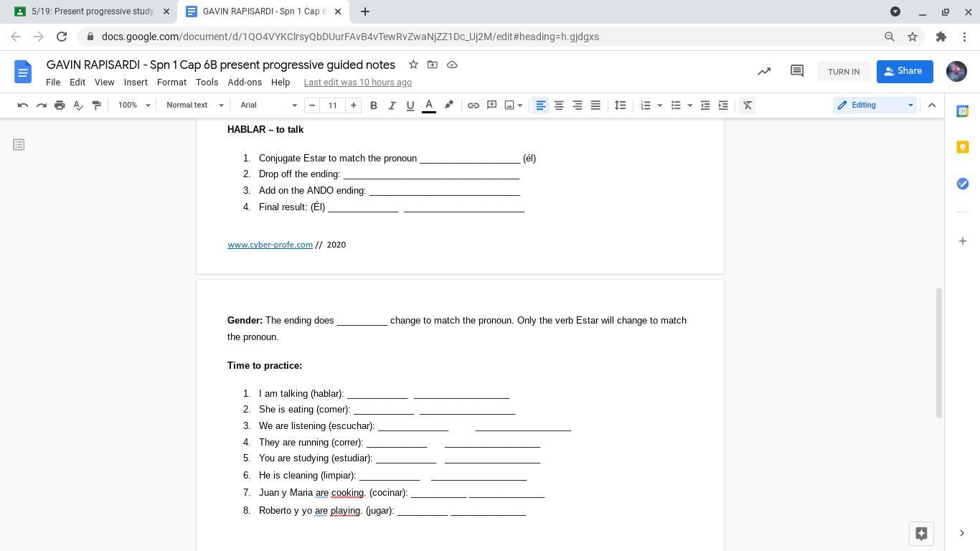The width and height of the screenshot is (980, 551).
Task: Open the Edit menu
Action: [x=77, y=83]
